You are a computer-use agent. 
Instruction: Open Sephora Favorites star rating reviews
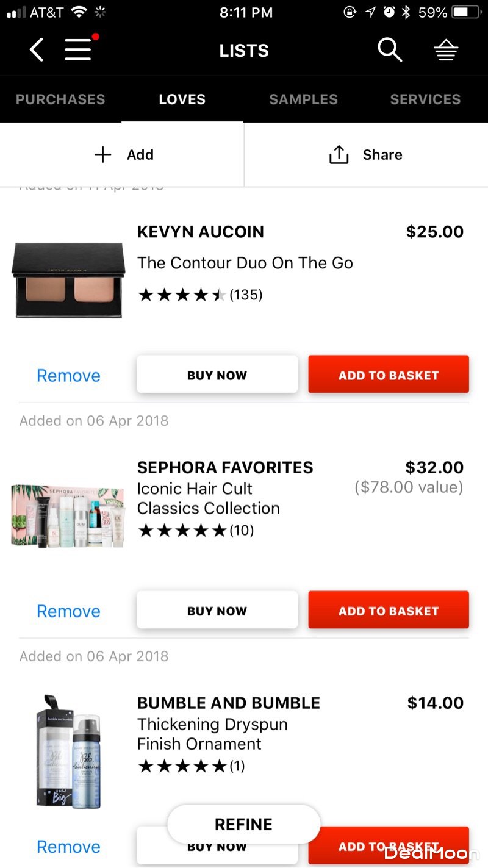(195, 530)
